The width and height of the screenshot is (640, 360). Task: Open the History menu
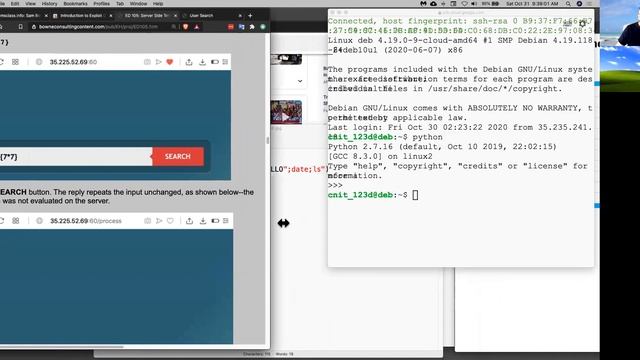49,4
